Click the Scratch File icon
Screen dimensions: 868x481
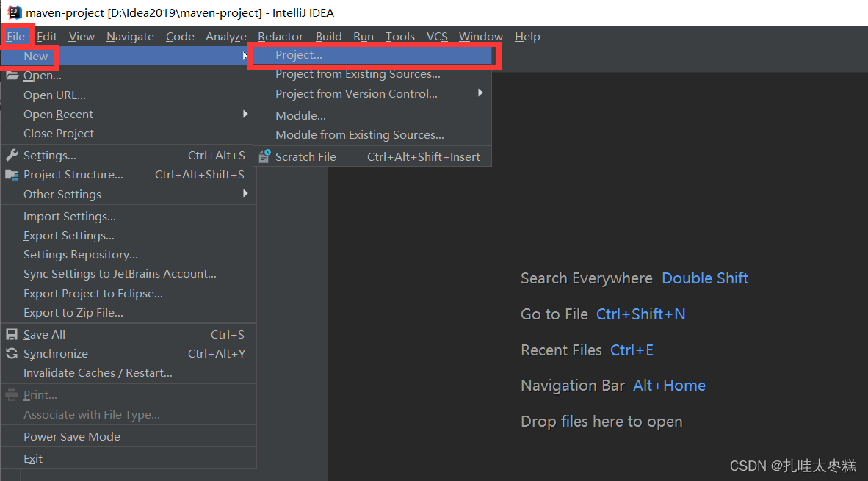click(x=264, y=156)
